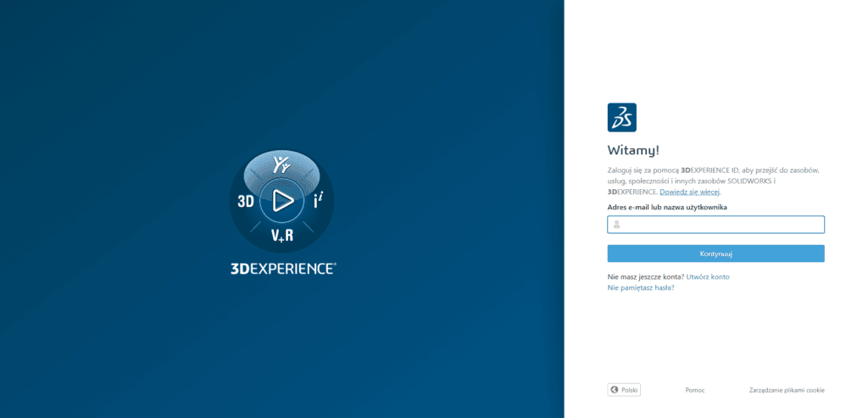The image size is (868, 418).
Task: Open the Polski language selector
Action: tap(624, 390)
